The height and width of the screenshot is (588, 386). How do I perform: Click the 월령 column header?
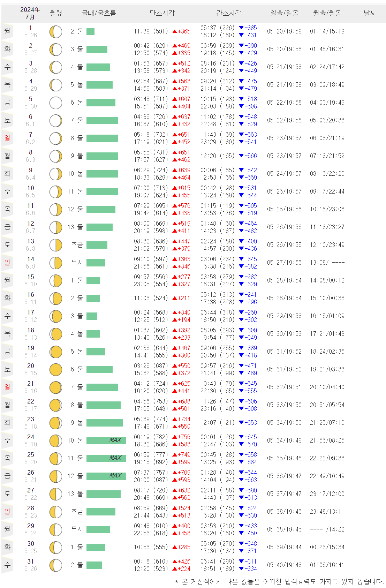[x=56, y=13]
